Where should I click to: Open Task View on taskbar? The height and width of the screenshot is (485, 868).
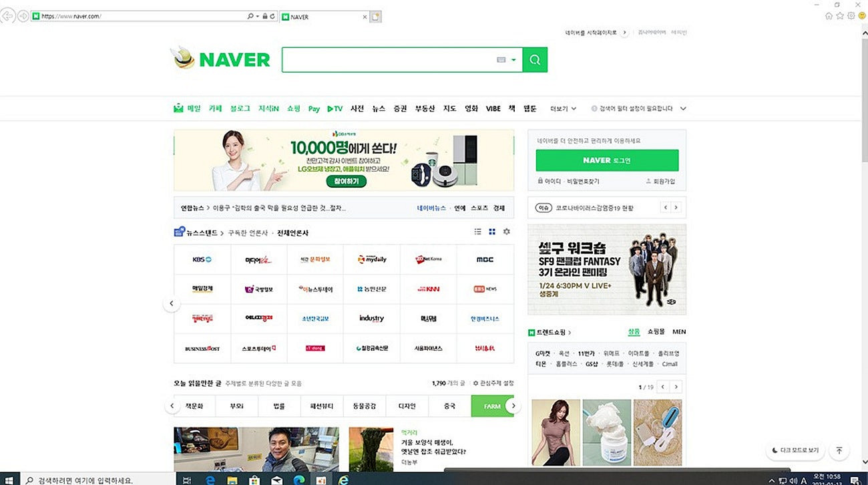coord(187,480)
